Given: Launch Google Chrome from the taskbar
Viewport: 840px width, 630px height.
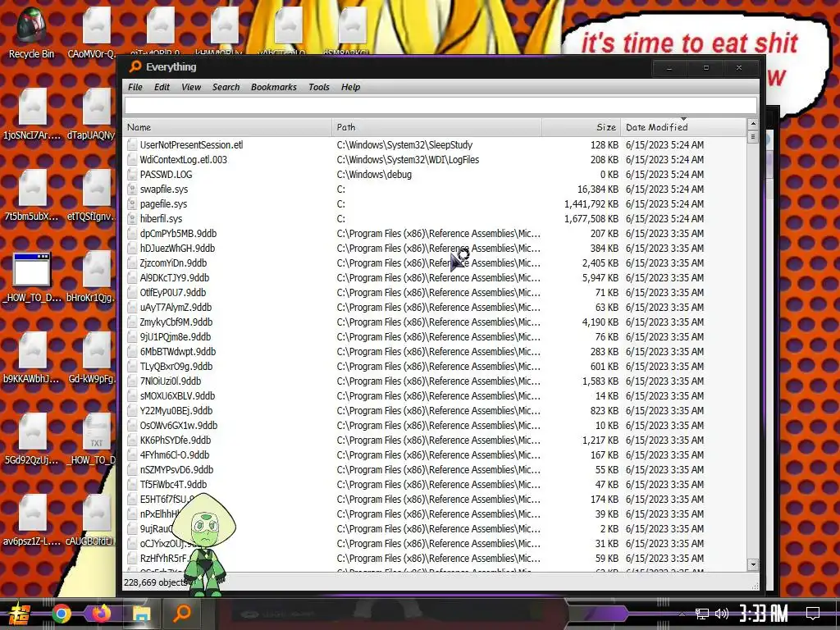Looking at the screenshot, I should click(61, 614).
